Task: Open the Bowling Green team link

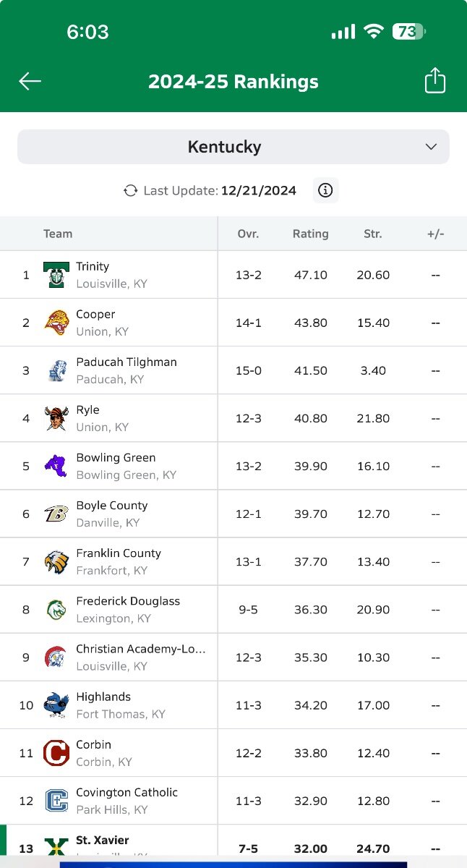Action: (x=116, y=458)
